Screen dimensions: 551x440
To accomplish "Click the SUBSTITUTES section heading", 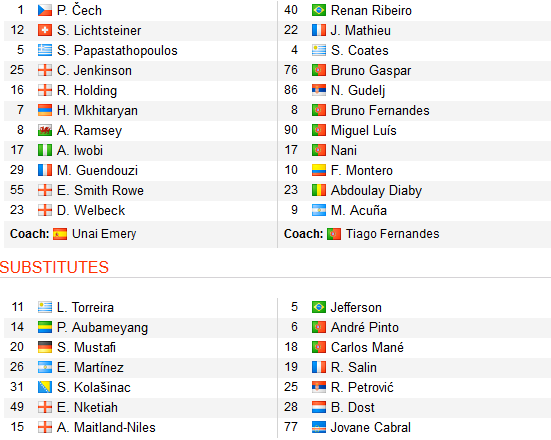I will 54,267.
